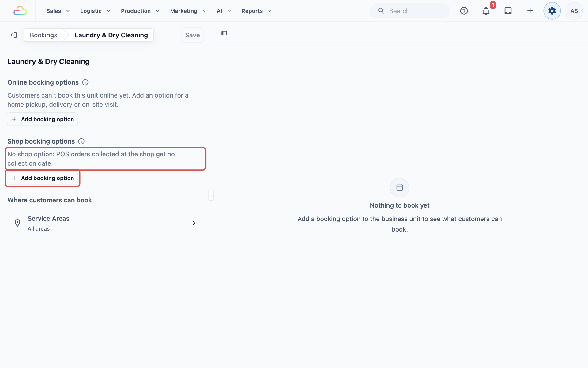Add booking option under Online booking options
Screen dimensions: 588x368
coord(43,119)
